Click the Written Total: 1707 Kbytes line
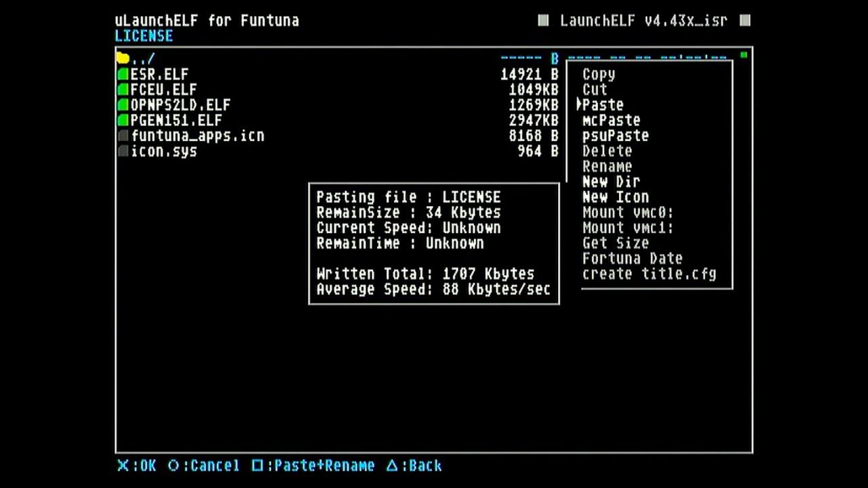 coord(425,274)
